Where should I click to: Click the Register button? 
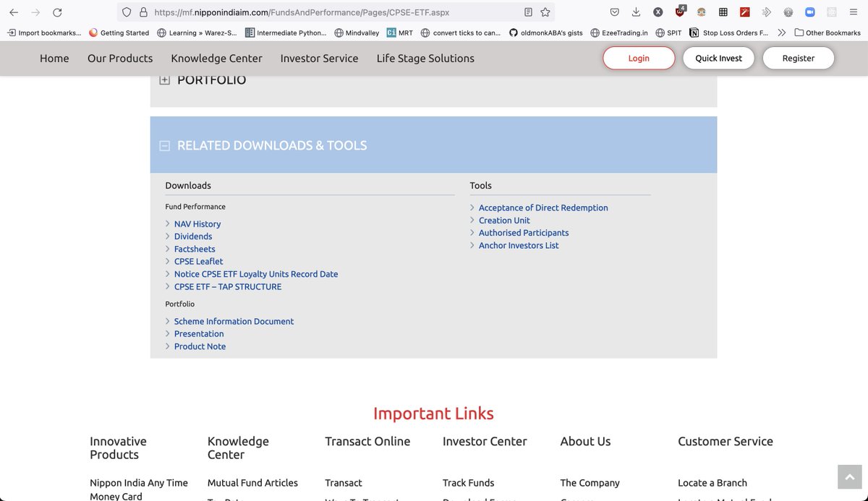pos(799,59)
